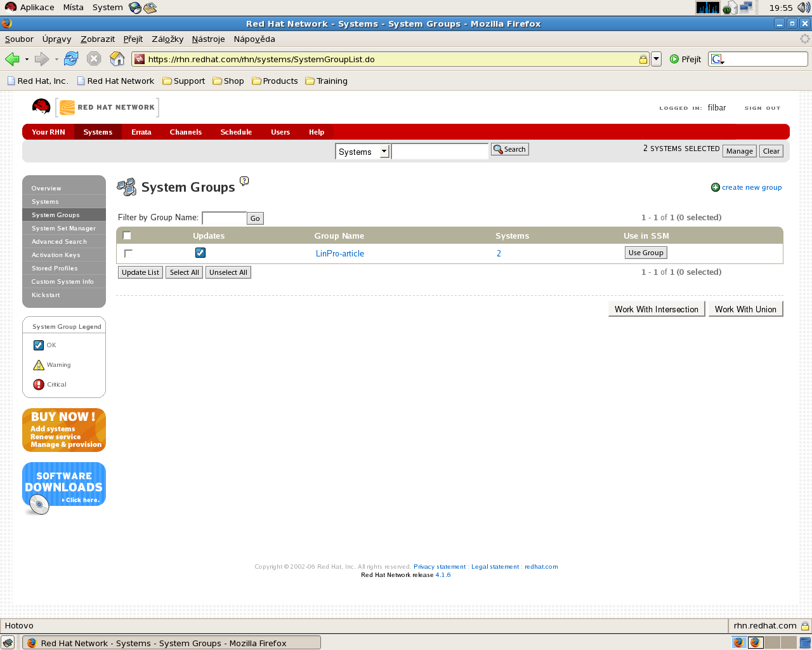Open the Shop bookmarks folder
This screenshot has width=812, height=650.
pos(228,81)
